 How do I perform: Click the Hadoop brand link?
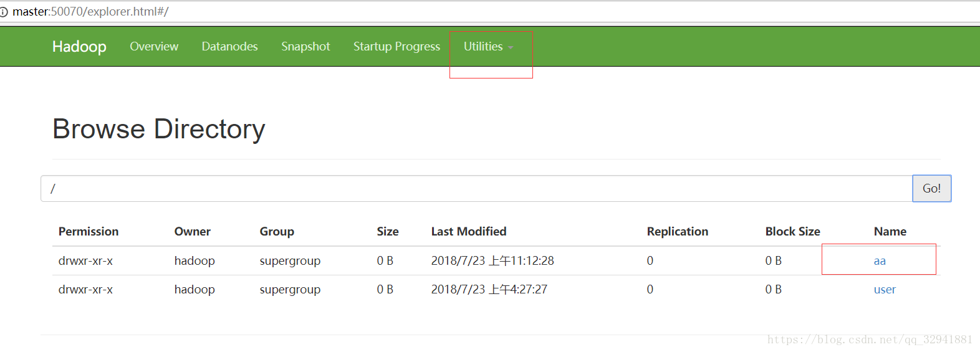coord(79,47)
